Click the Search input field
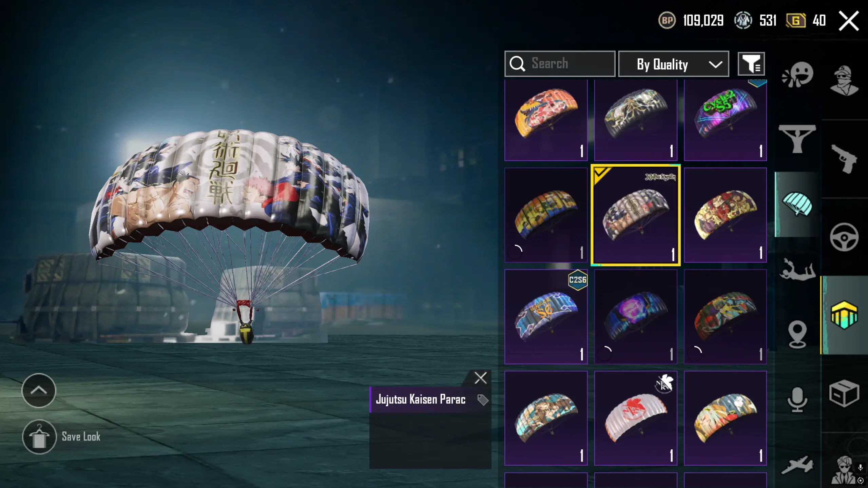This screenshot has height=488, width=868. pyautogui.click(x=560, y=64)
